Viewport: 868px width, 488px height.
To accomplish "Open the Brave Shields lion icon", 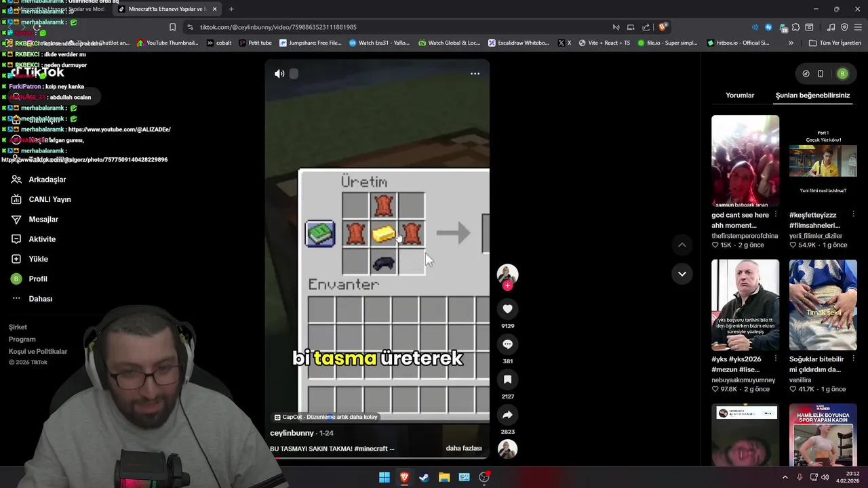I will click(663, 27).
